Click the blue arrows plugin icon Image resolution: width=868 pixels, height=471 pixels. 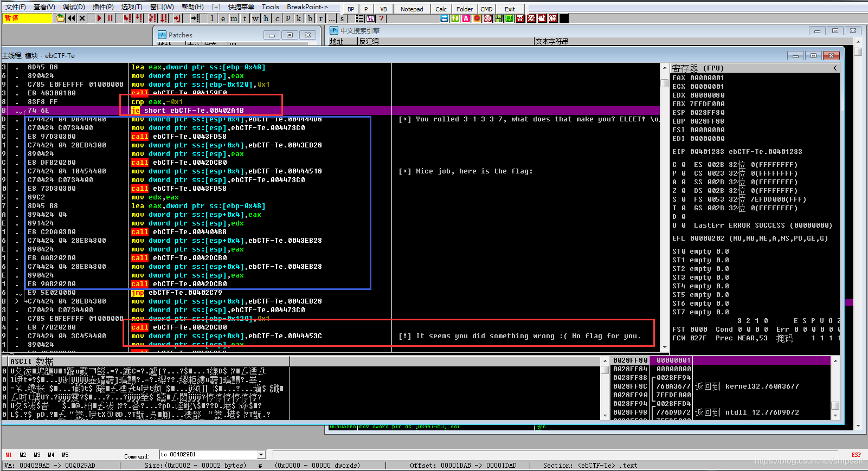point(444,18)
